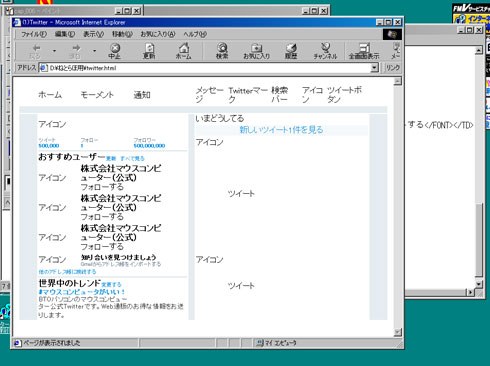
Task: Click the すべて見る link
Action: pos(132,159)
